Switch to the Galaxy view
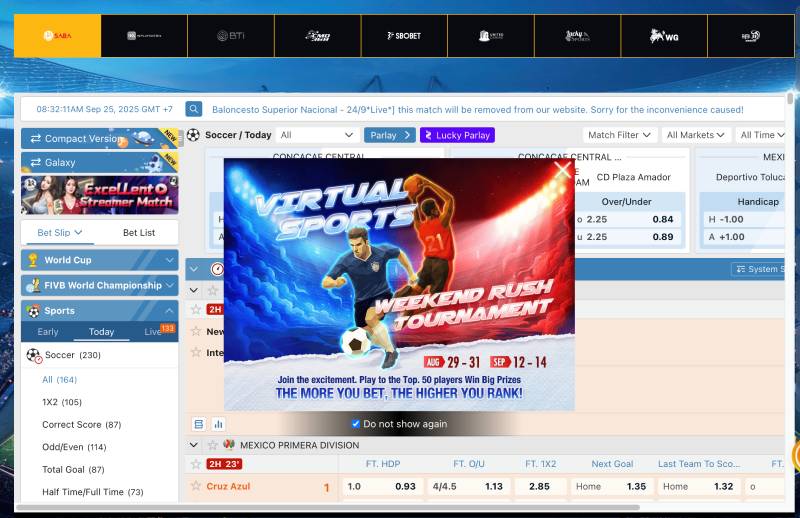 click(60, 162)
